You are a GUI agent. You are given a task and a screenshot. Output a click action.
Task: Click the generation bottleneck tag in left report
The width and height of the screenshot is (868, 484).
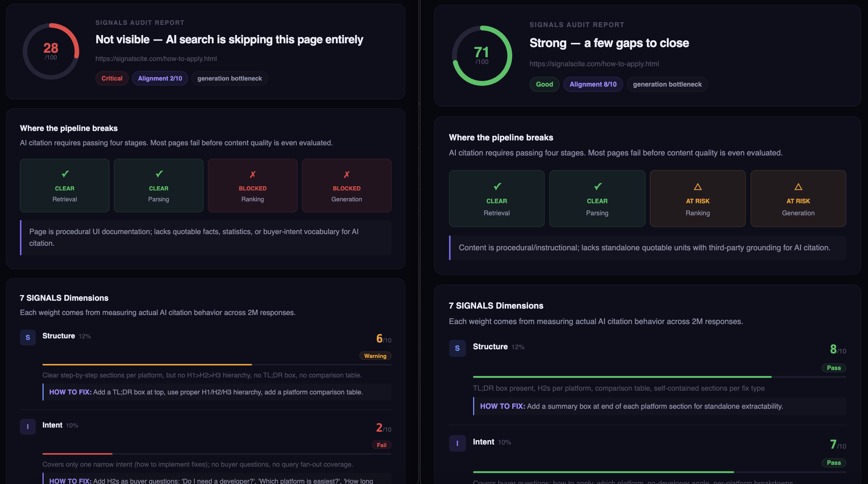[x=229, y=78]
